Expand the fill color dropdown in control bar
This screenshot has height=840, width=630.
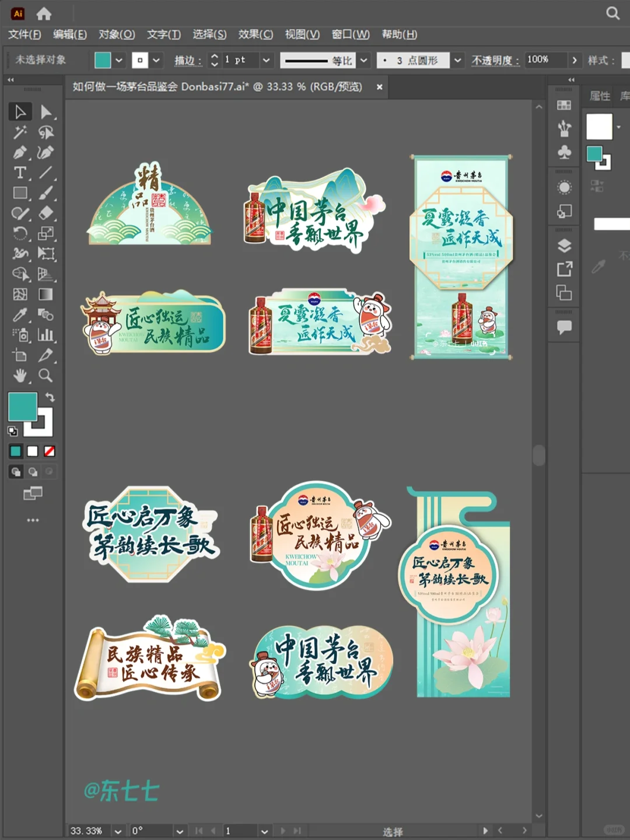pos(119,60)
